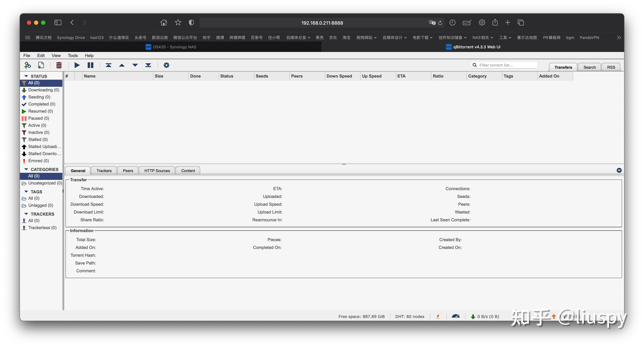Screen dimensions: 644x347
Task: Select the Downloading status filter
Action: pyautogui.click(x=44, y=90)
